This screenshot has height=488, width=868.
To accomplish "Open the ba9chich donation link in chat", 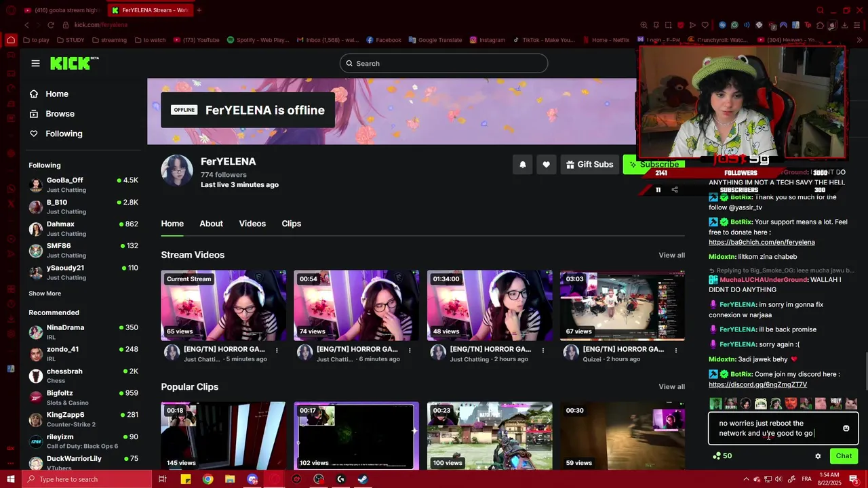I will coord(762,242).
